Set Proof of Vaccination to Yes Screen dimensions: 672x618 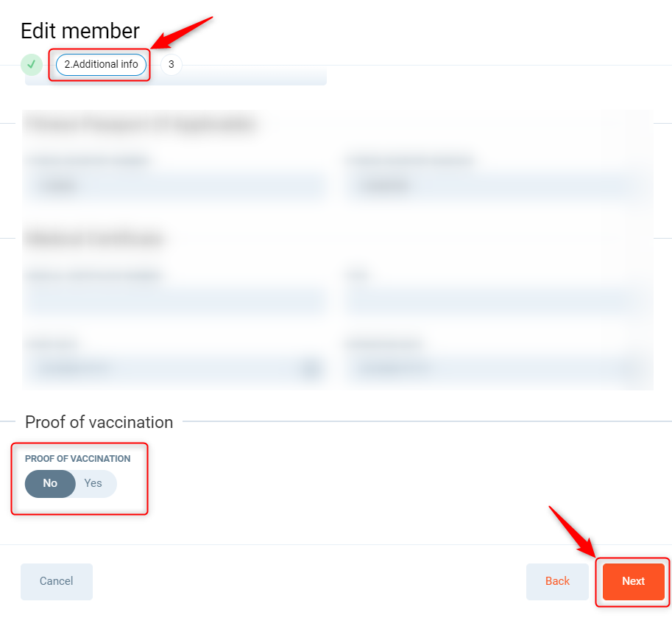tap(93, 484)
